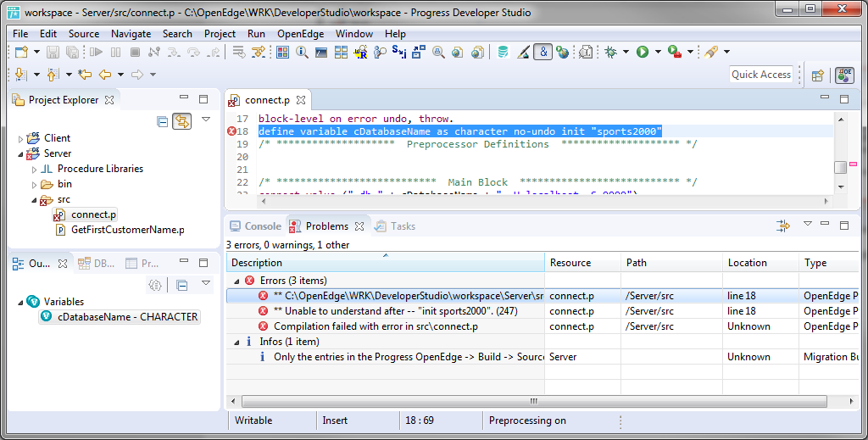Click the Step Over toolbar icon
This screenshot has width=868, height=440.
pyautogui.click(x=194, y=52)
